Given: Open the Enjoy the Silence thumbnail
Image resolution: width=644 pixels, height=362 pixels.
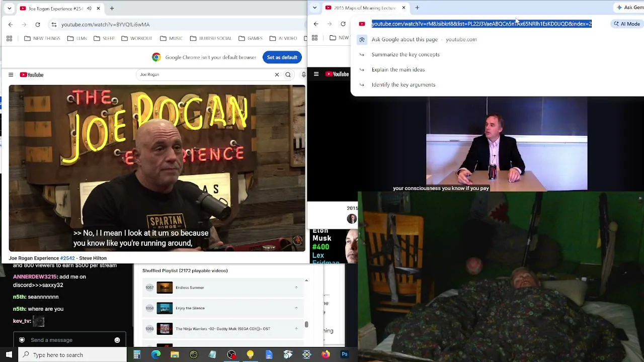Looking at the screenshot, I should click(x=165, y=308).
